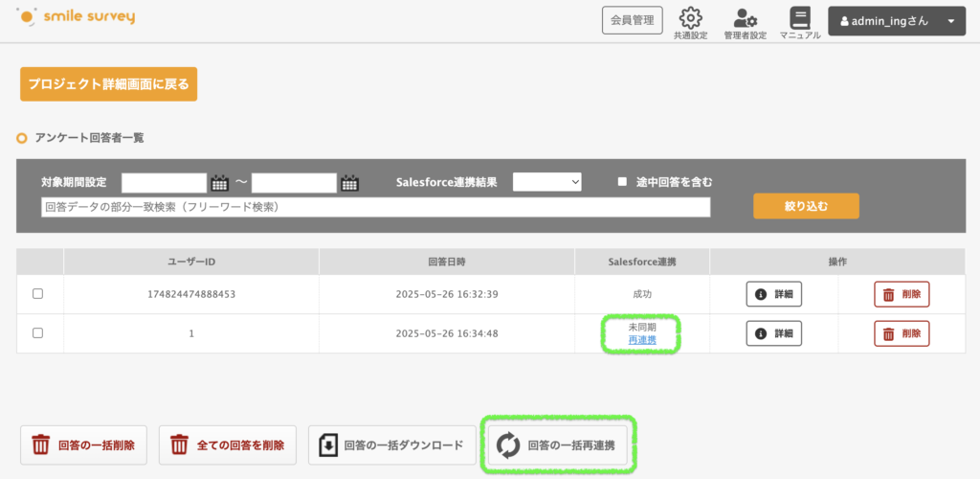This screenshot has height=479, width=980.
Task: Open the マニュアル book icon
Action: point(800,19)
